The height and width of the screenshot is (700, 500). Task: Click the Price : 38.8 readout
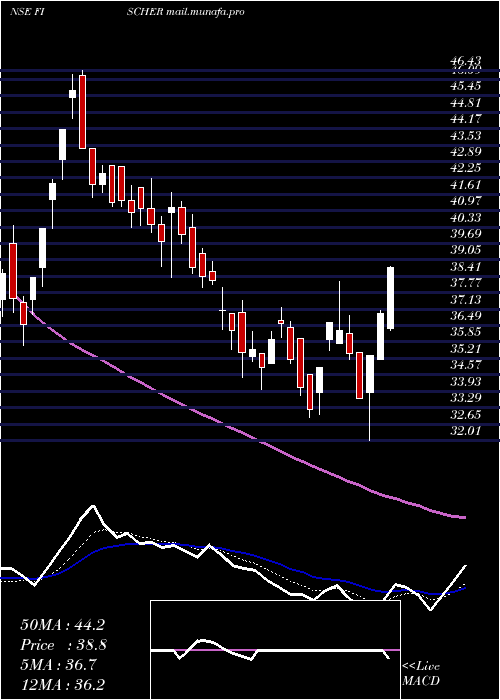pos(63,645)
